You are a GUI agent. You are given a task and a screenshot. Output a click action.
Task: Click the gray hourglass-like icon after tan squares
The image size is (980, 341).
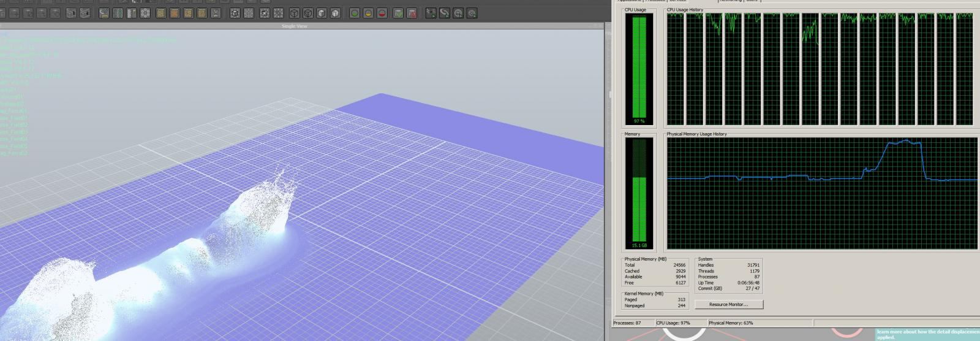tap(216, 13)
